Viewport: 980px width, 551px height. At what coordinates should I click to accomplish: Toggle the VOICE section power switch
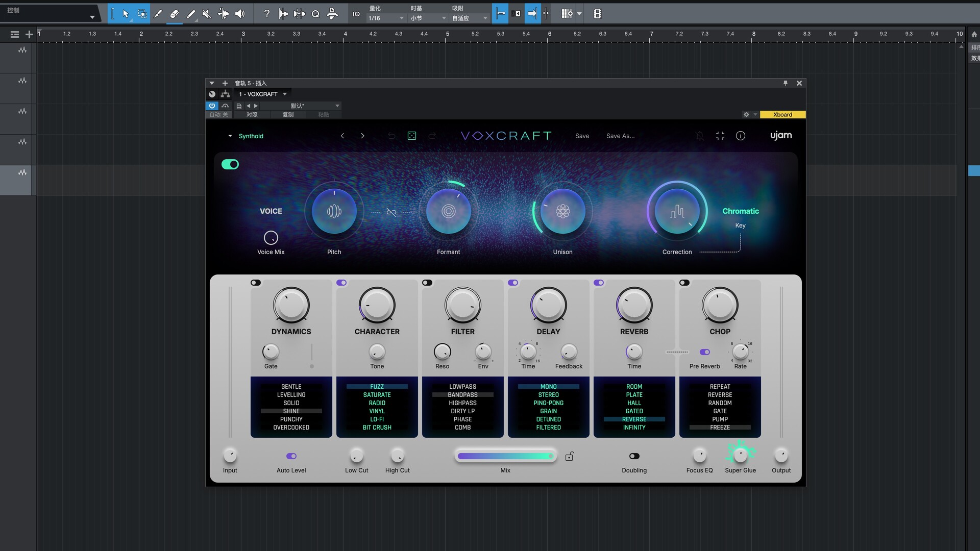[x=230, y=164]
